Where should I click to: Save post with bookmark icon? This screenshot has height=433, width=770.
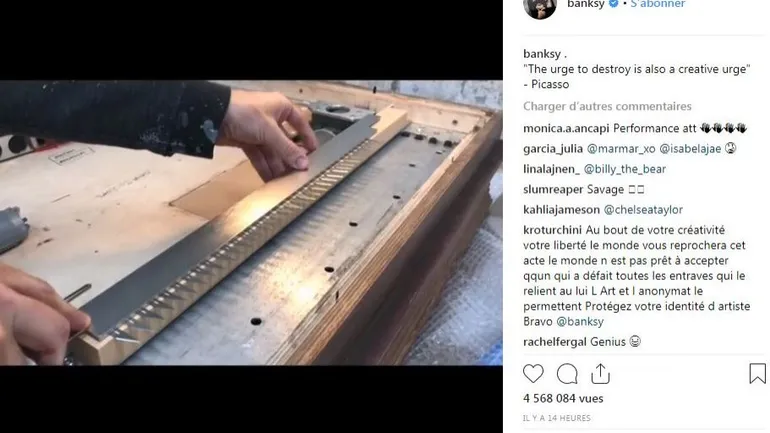tap(757, 374)
